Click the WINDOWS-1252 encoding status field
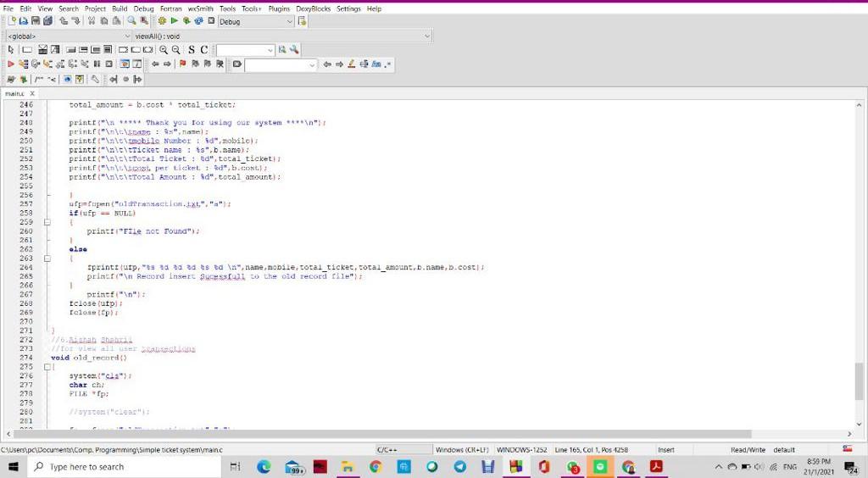 tap(521, 450)
